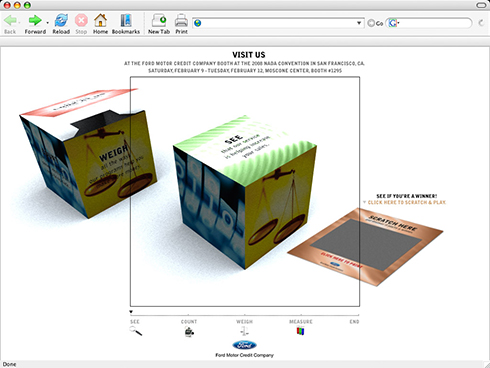Select the WEIGH scale icon
The height and width of the screenshot is (368, 490).
244,331
